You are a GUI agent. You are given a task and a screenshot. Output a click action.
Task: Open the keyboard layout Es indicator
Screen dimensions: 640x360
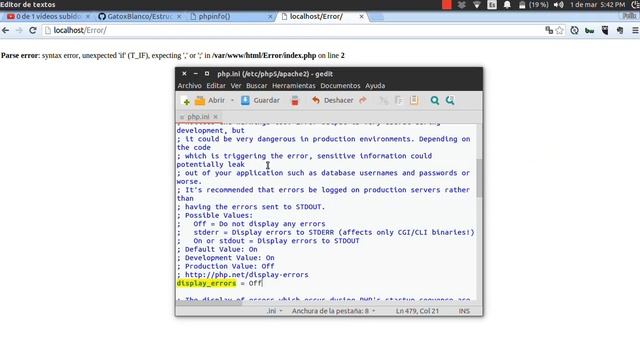tap(492, 5)
